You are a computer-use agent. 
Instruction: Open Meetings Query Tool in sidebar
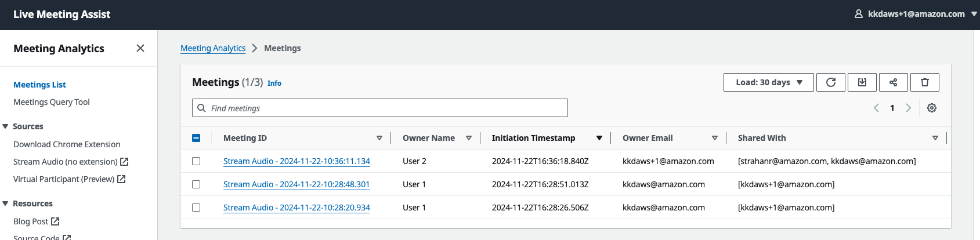[x=52, y=102]
